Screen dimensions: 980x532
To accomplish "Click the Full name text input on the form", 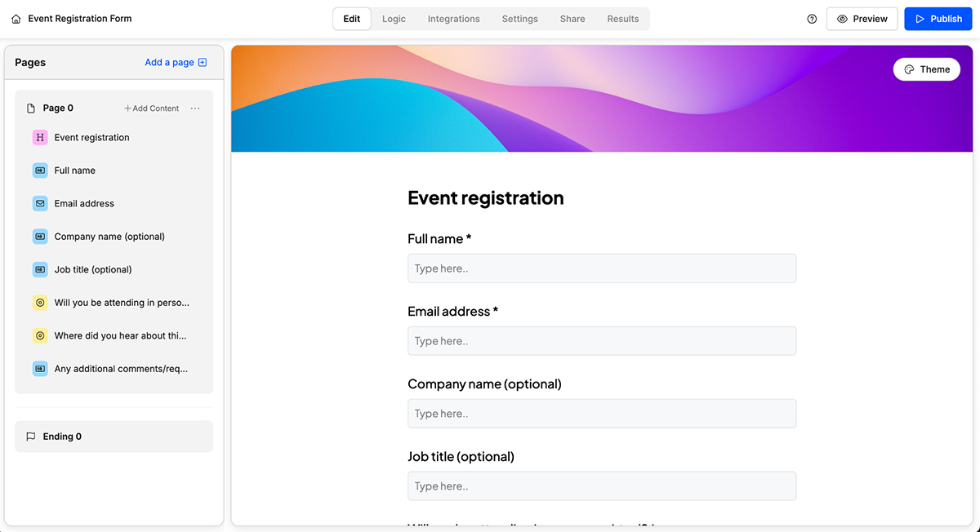I will point(602,268).
